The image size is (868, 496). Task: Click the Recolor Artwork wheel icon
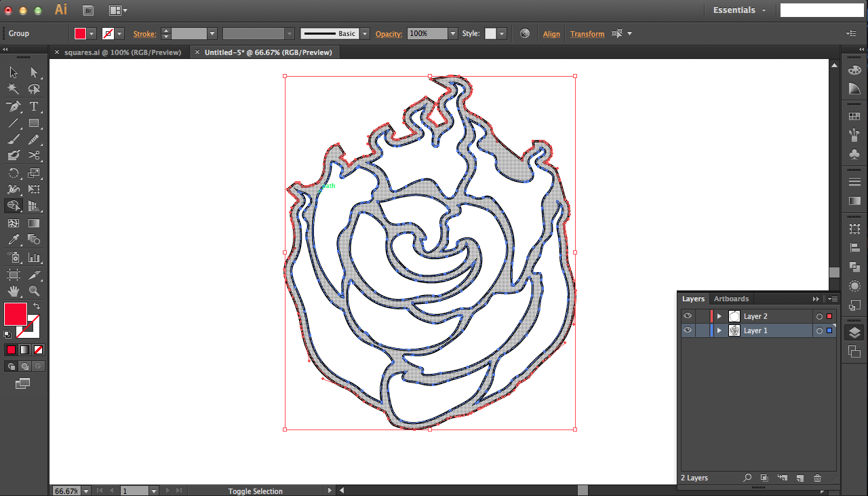[524, 33]
